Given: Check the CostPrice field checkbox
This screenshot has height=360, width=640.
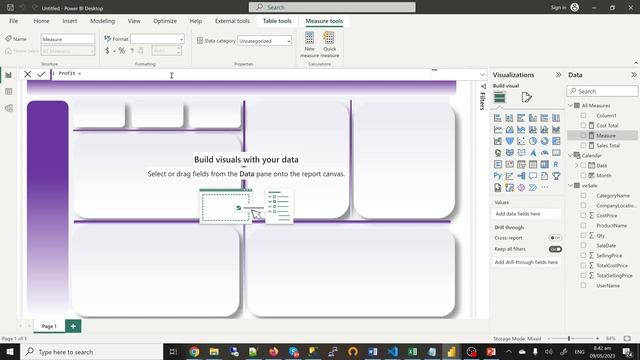Looking at the screenshot, I should click(583, 216).
